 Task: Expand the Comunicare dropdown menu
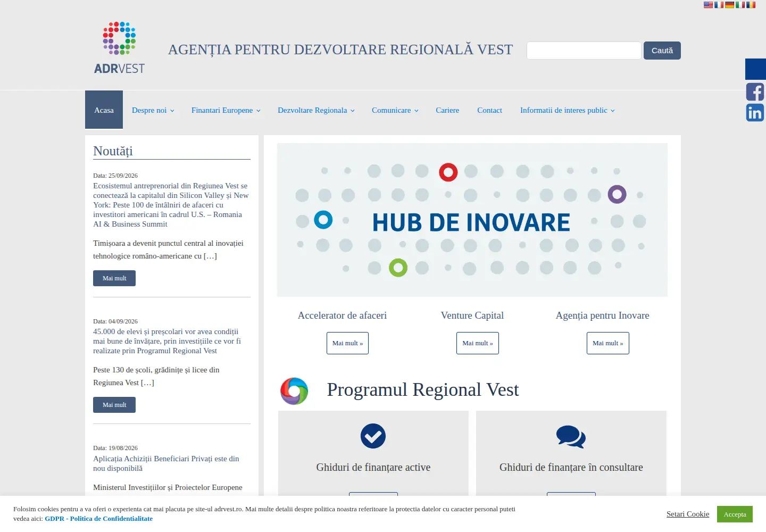[x=395, y=110]
